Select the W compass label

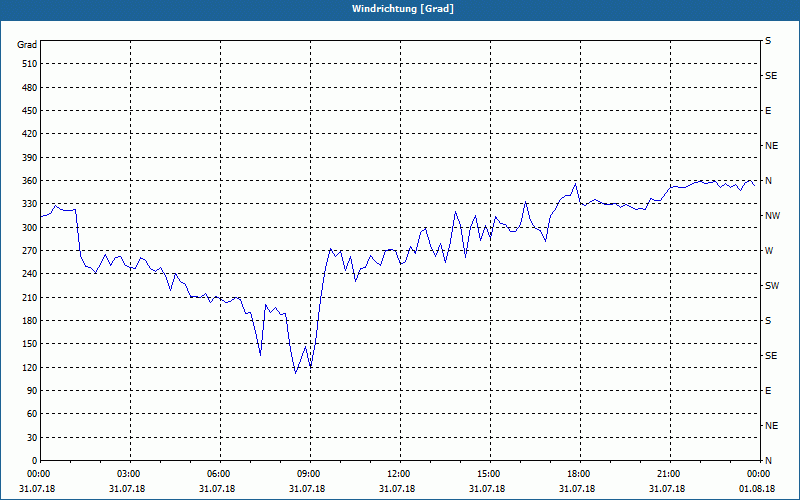[769, 251]
